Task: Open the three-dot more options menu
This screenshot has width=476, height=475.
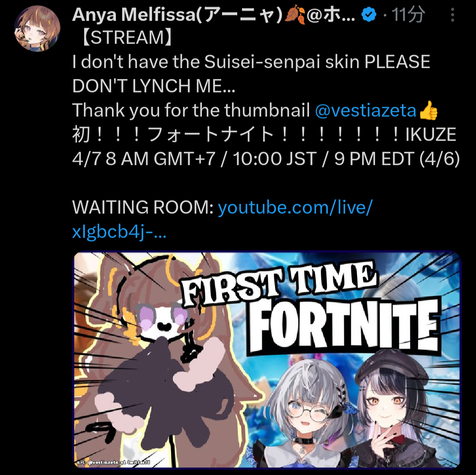Action: click(x=452, y=15)
